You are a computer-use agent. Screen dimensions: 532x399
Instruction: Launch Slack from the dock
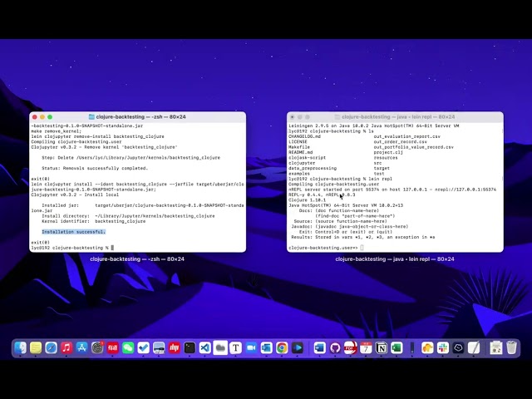pos(443,347)
